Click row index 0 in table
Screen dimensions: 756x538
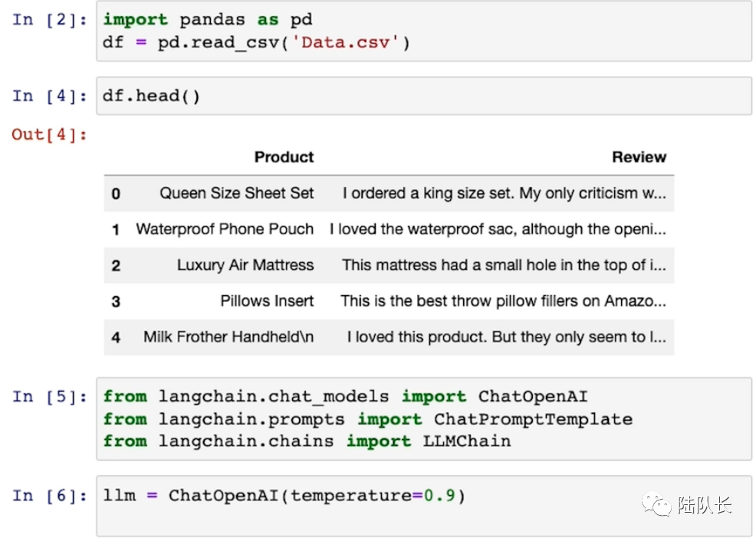[x=116, y=194]
